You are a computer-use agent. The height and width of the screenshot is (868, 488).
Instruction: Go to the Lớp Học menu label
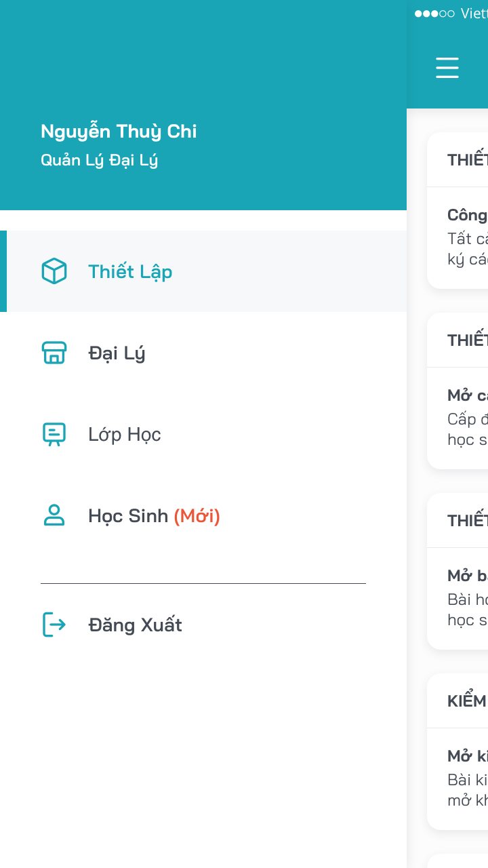click(125, 434)
